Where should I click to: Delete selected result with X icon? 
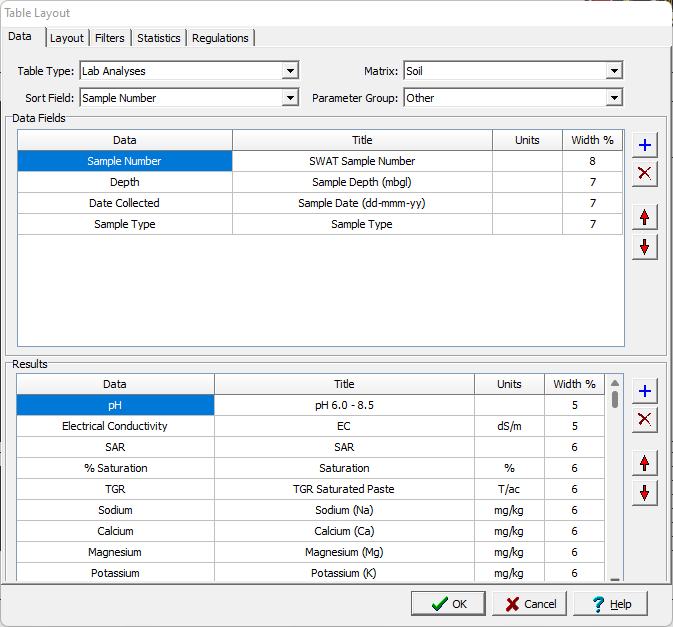pos(645,420)
